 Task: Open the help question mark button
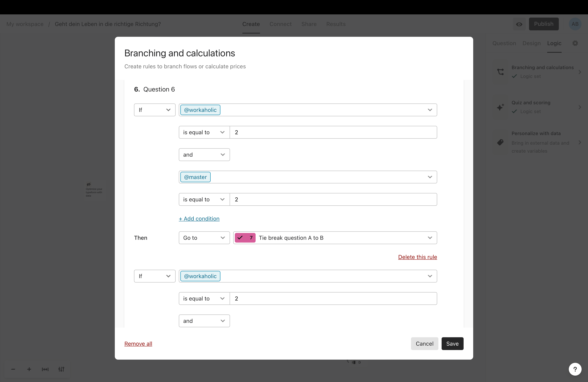click(575, 369)
